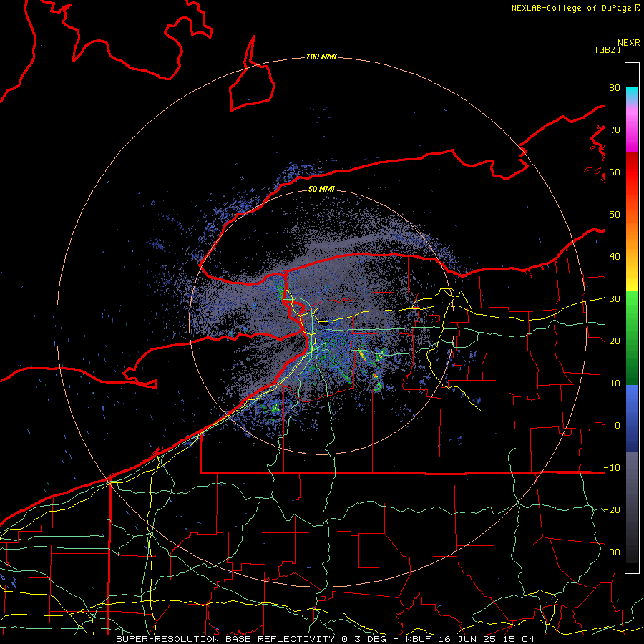Click the KBUF station identifier in caption
Screen dimensions: 644x644
[419, 639]
